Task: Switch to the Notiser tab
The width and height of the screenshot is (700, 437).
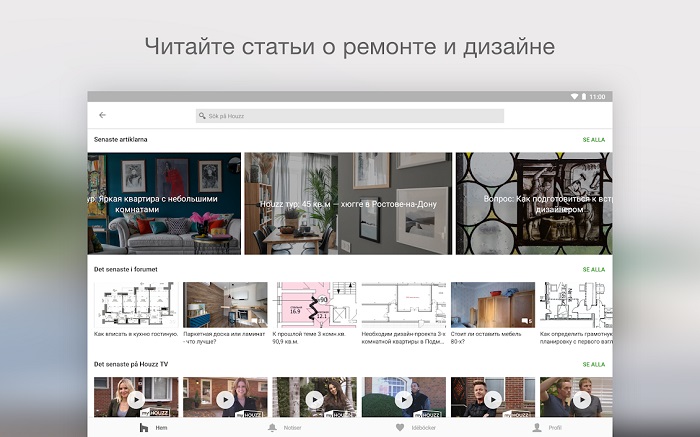Action: coord(284,428)
